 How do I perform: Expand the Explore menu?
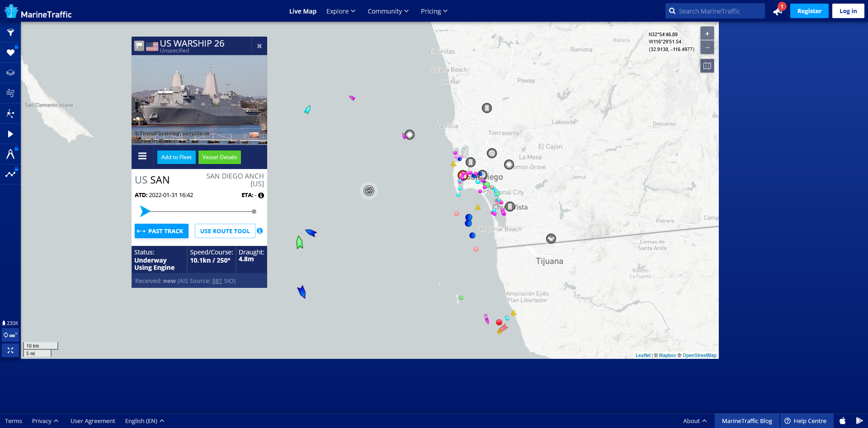[341, 11]
